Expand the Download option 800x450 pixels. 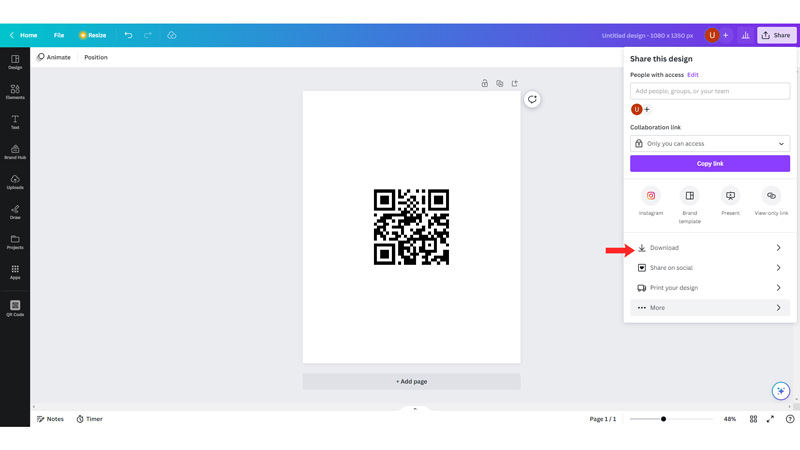pos(710,247)
